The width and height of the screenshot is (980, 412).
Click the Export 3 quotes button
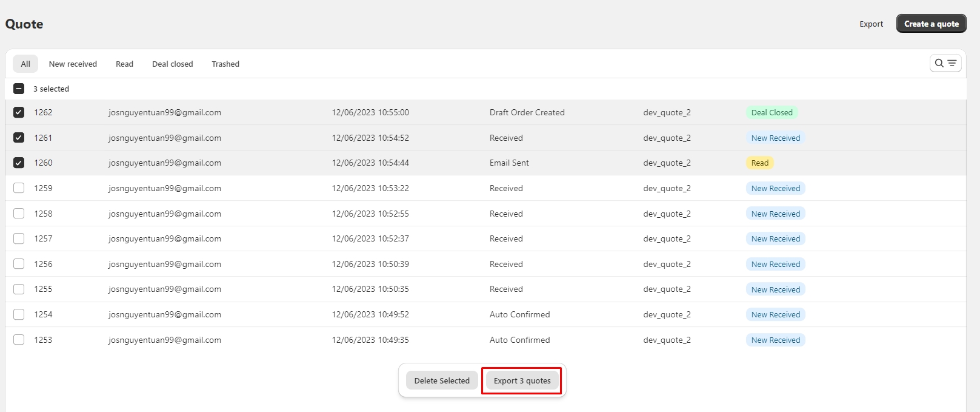(522, 380)
